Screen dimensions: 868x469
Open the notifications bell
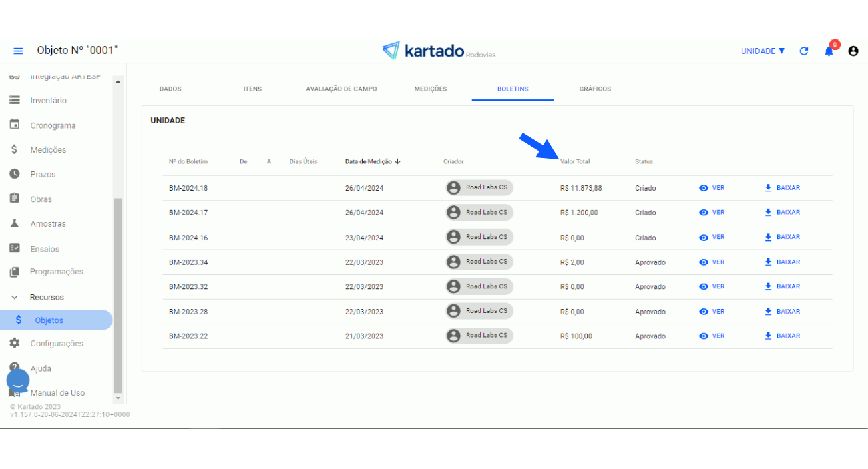pyautogui.click(x=829, y=51)
